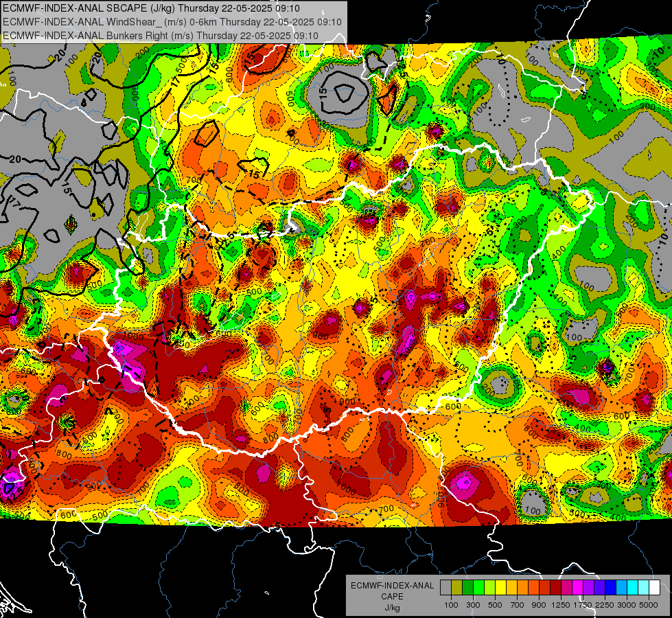Select the olive swatch in CAPE legend
The image size is (672, 618).
pos(457,588)
